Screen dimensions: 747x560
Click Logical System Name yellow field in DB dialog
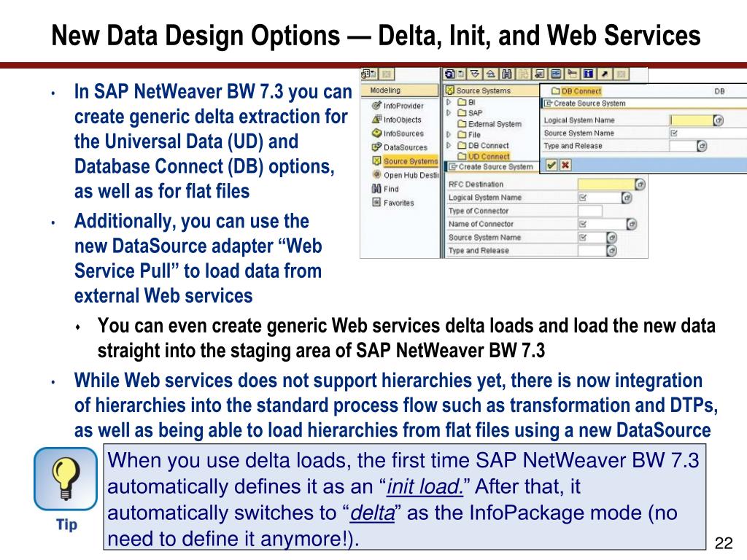[x=692, y=120]
